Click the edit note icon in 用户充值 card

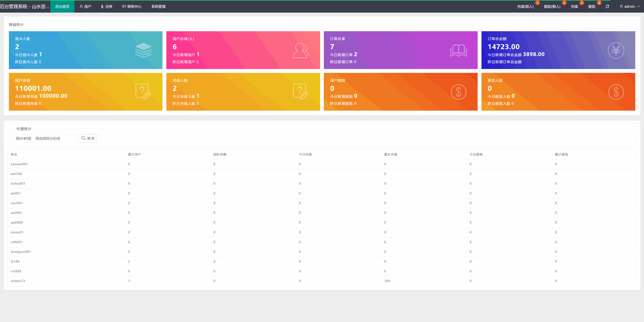143,92
